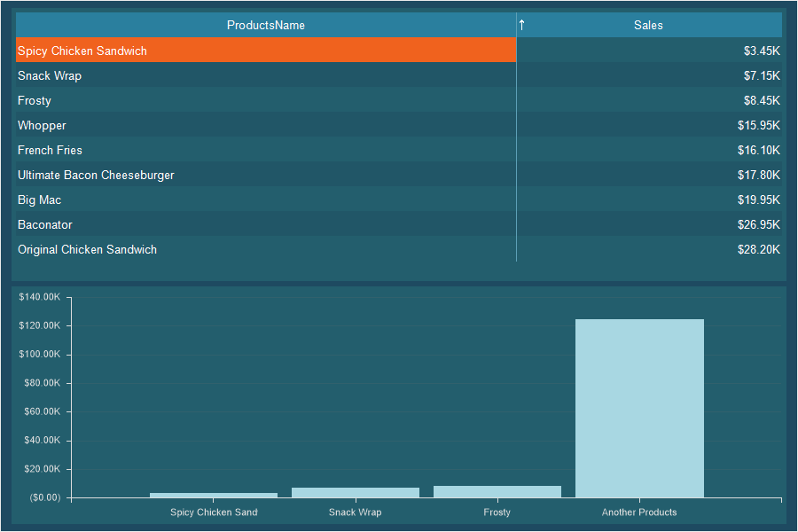Click the $28.20K sales value
Image resolution: width=798 pixels, height=532 pixels.
(x=761, y=249)
